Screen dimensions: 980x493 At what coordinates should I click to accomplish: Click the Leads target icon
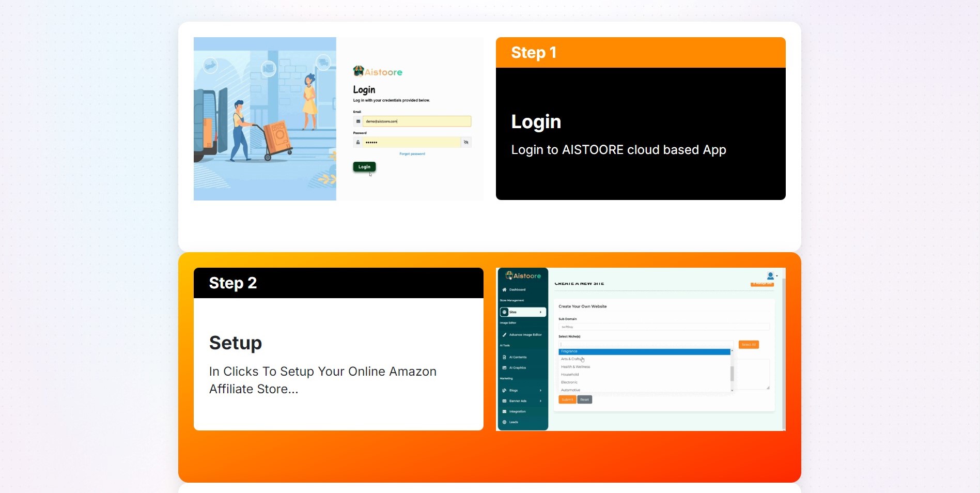click(504, 422)
